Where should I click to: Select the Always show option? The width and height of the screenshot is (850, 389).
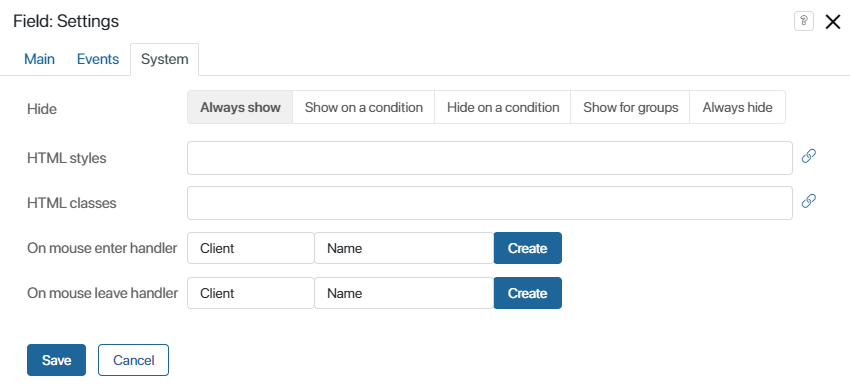tap(240, 107)
